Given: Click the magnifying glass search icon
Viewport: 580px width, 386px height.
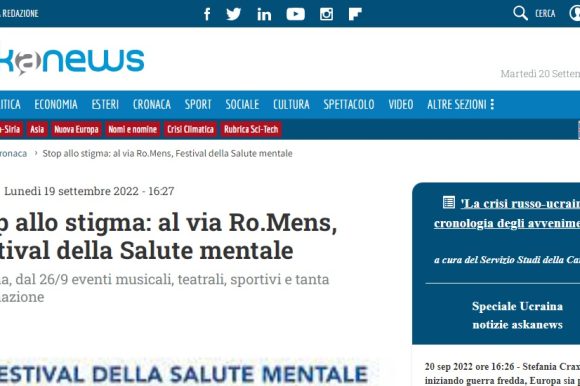Looking at the screenshot, I should pyautogui.click(x=520, y=13).
